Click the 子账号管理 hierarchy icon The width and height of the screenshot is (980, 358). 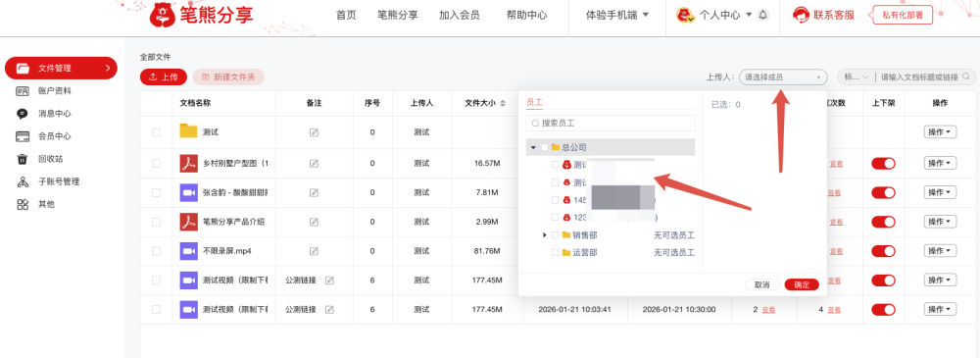pyautogui.click(x=23, y=181)
